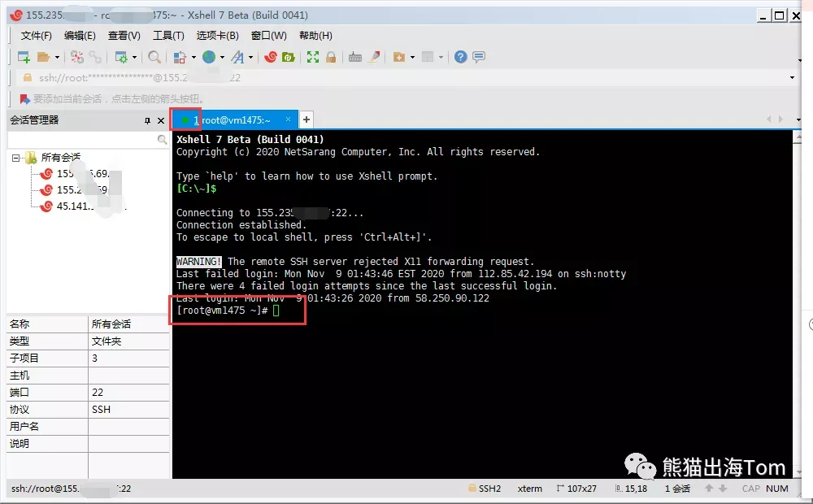Open the 文件(F) menu
This screenshot has width=813, height=504.
pyautogui.click(x=37, y=36)
